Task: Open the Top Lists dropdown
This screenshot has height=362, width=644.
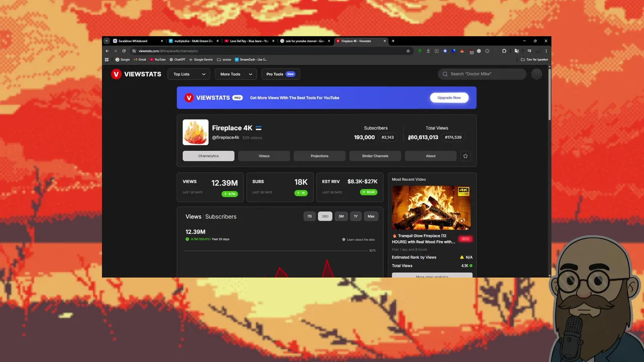Action: coord(189,74)
